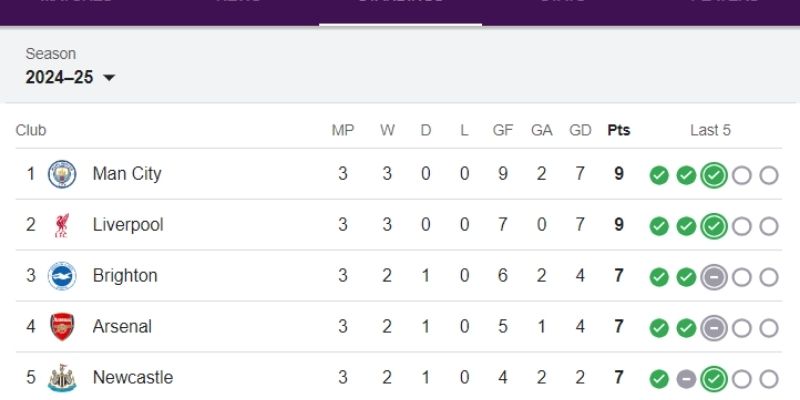Screen dimensions: 800x400
Task: Click Arsenal's grey draw result icon
Action: click(x=713, y=328)
